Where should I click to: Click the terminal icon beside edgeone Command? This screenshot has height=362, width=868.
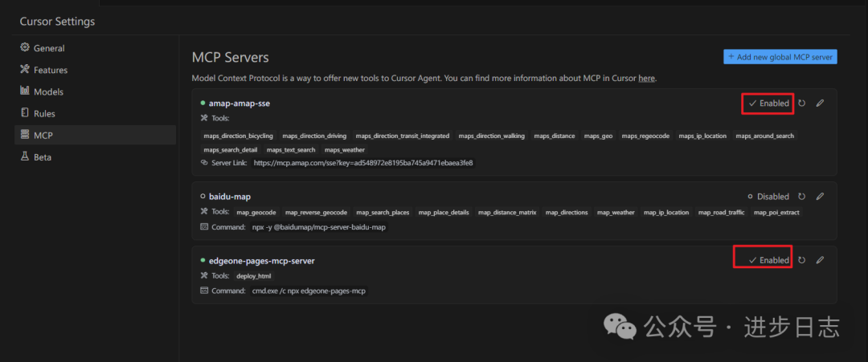203,291
